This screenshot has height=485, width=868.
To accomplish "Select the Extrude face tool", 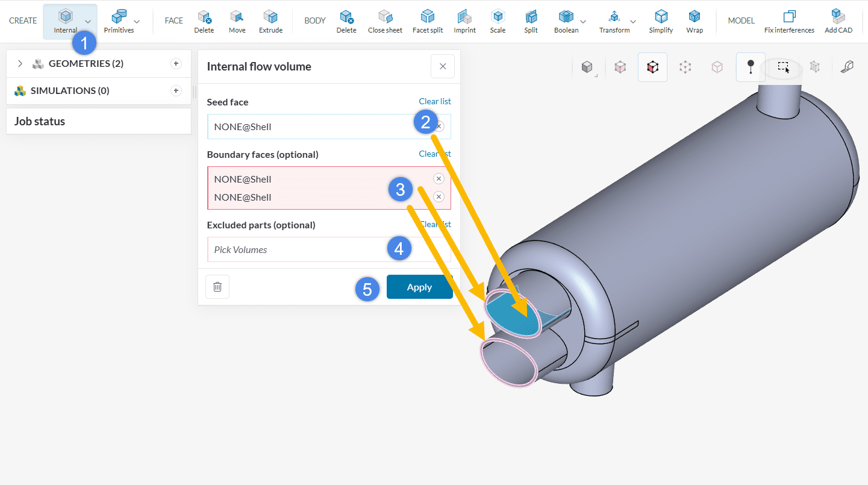I will tap(270, 21).
